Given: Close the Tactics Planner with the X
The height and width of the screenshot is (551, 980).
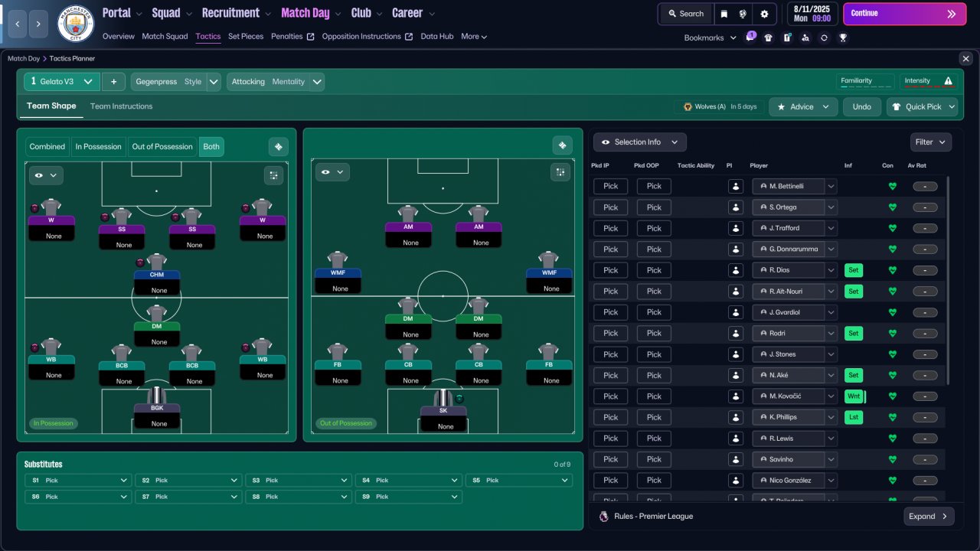Looking at the screenshot, I should (x=965, y=58).
